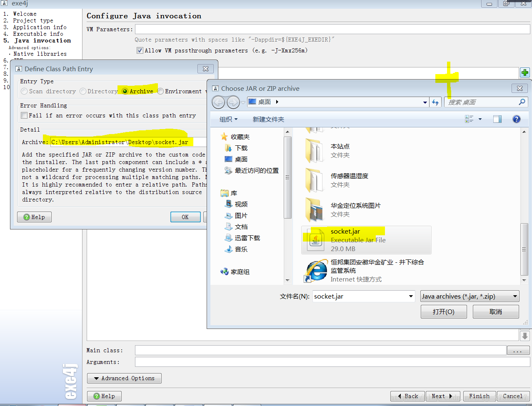This screenshot has height=406, width=532.
Task: Open 下载 in navigation pane
Action: pyautogui.click(x=236, y=148)
